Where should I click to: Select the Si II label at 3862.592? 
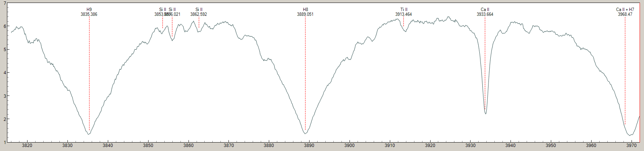click(199, 10)
